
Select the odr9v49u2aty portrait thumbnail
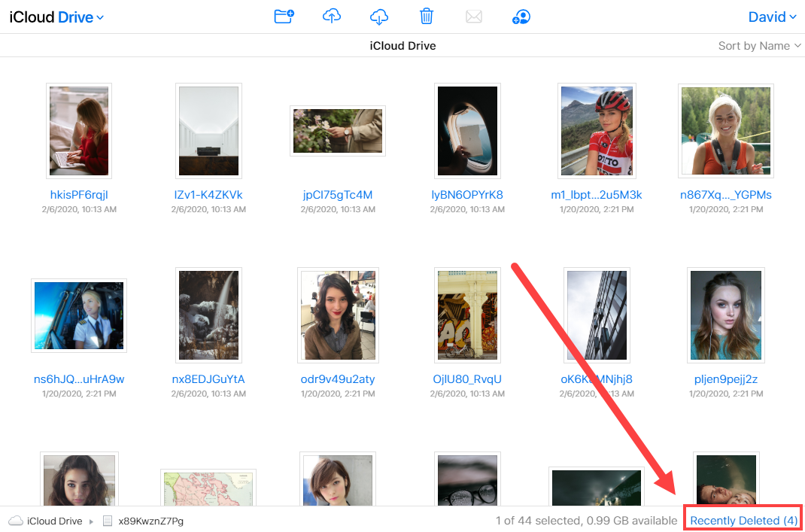coord(338,315)
